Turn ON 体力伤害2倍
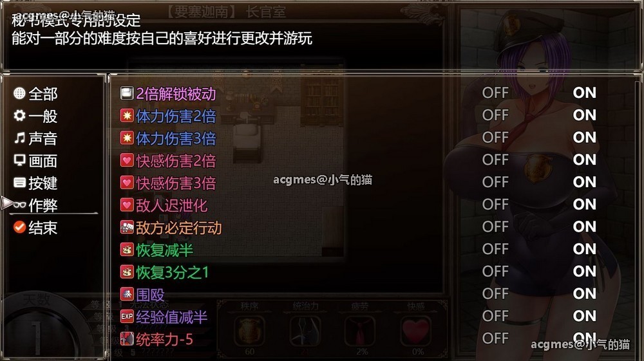This screenshot has width=644, height=361. click(585, 115)
